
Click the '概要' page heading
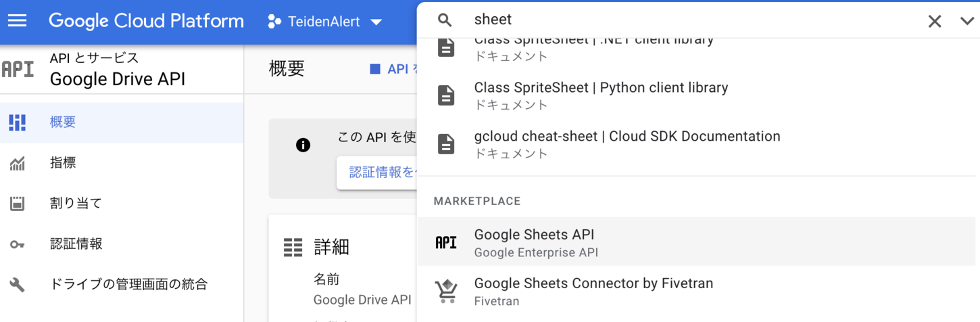[x=287, y=69]
